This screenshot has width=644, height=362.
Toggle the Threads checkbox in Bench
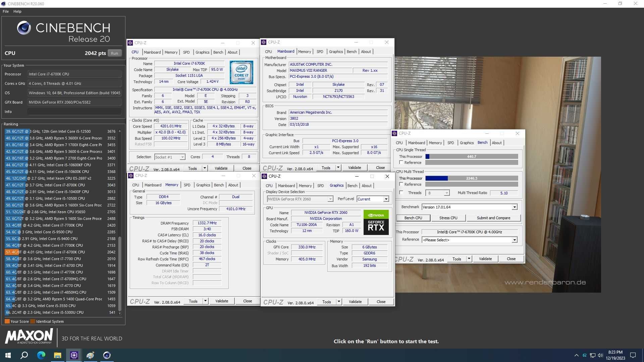pyautogui.click(x=401, y=193)
